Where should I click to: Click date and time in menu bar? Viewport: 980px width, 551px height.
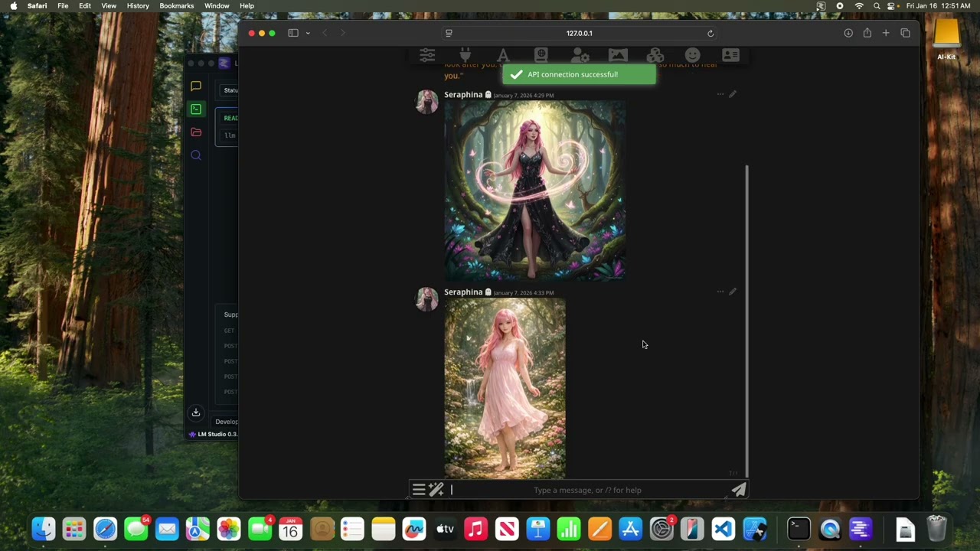tap(939, 6)
